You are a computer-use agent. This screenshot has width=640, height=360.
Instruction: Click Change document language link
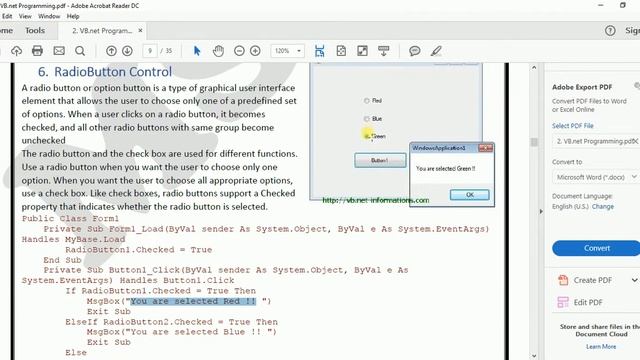click(603, 207)
